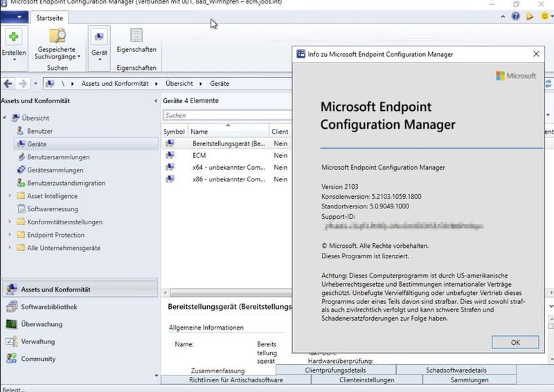The height and width of the screenshot is (392, 554).
Task: Select x64 - unbekannter Com... row name
Action: (x=229, y=167)
